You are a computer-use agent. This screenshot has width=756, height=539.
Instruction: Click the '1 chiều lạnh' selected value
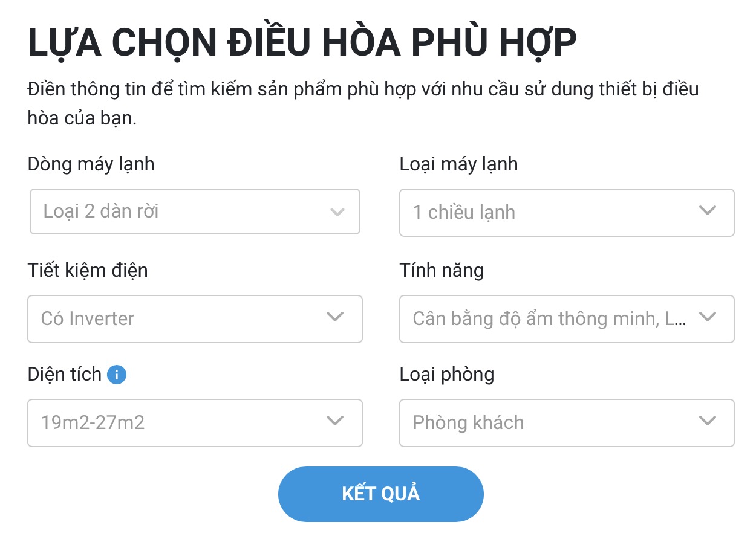click(464, 212)
